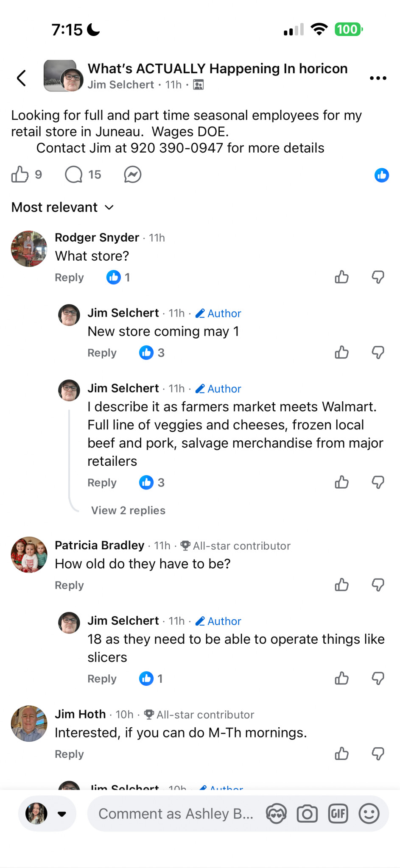Upvote Rodger Snyder's "What store?" comment
The width and height of the screenshot is (400, 868).
(x=341, y=277)
